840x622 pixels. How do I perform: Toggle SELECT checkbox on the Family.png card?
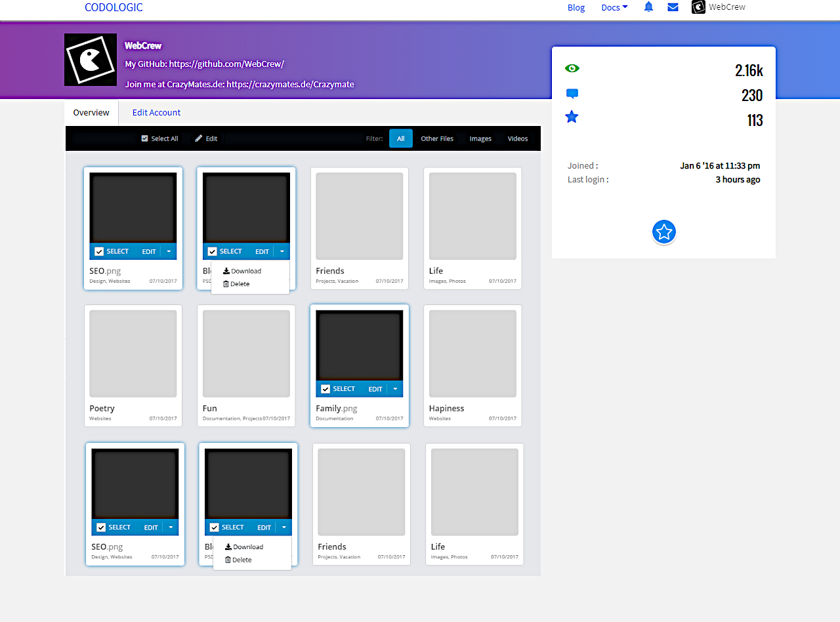click(x=325, y=389)
